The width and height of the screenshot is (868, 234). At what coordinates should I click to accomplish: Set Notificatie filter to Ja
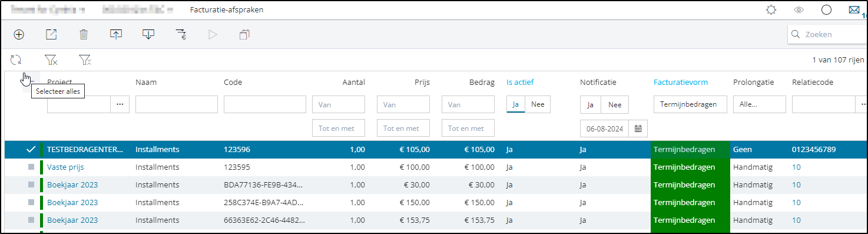point(591,104)
